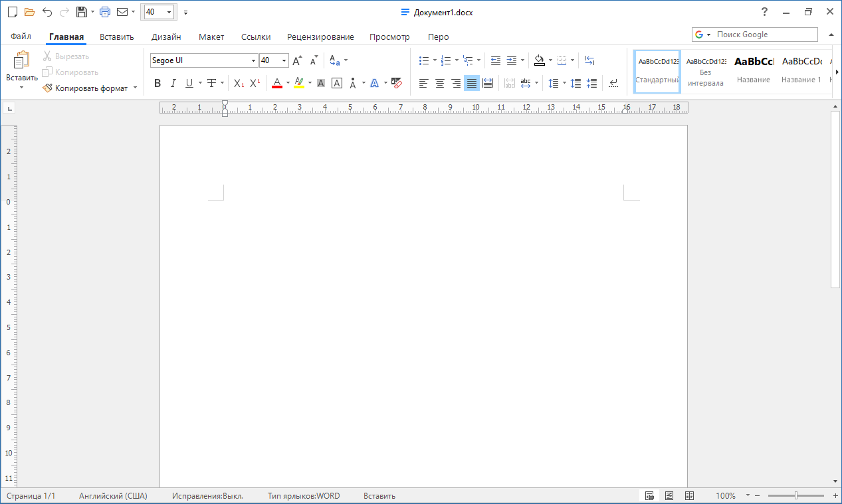
Task: Decrease font size with the shrink A icon
Action: click(x=314, y=60)
